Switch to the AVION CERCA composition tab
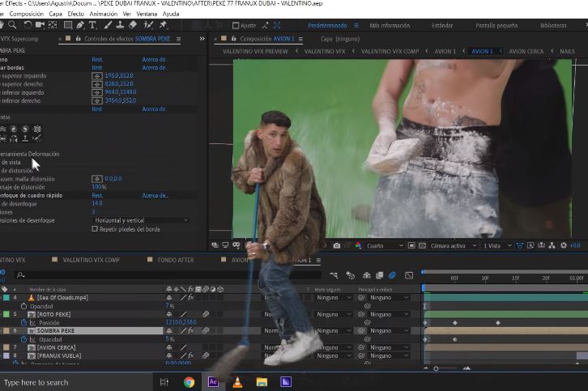Screen dimensions: 588x391 526,51
